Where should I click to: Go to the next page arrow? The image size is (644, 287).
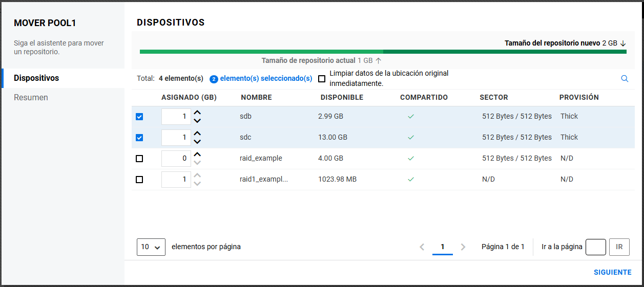click(463, 247)
